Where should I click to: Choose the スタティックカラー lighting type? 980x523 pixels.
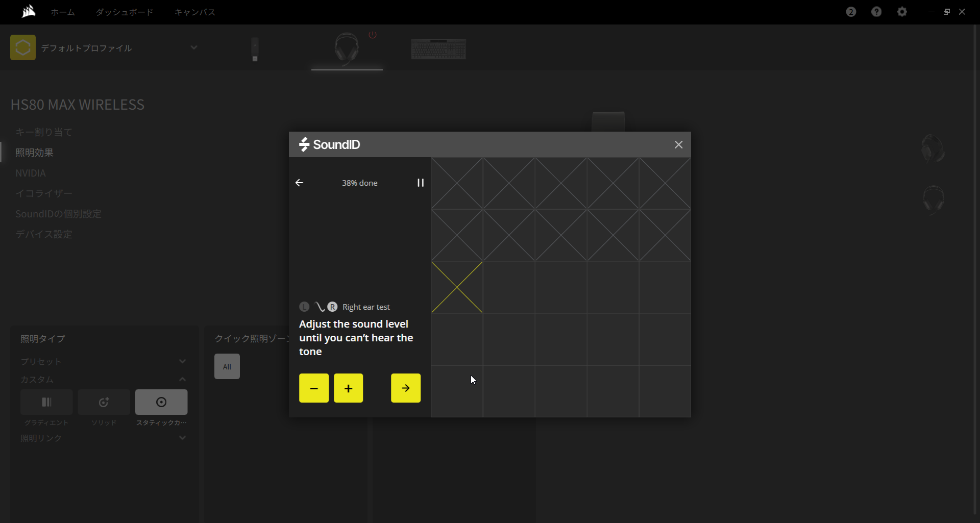tap(161, 402)
